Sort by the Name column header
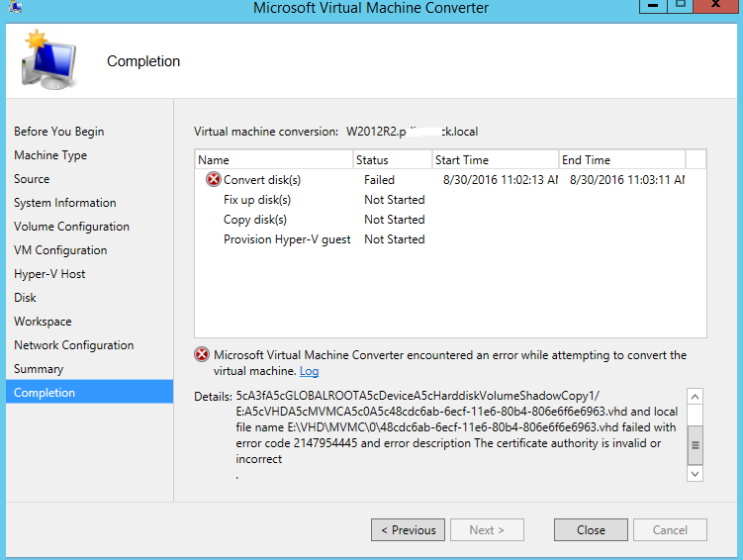The width and height of the screenshot is (743, 560). click(x=273, y=159)
